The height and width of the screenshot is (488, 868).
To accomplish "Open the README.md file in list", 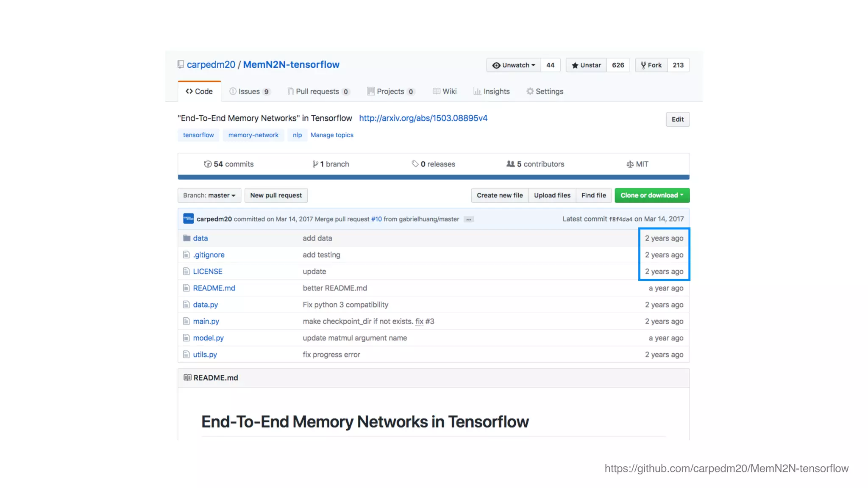I will click(x=214, y=288).
